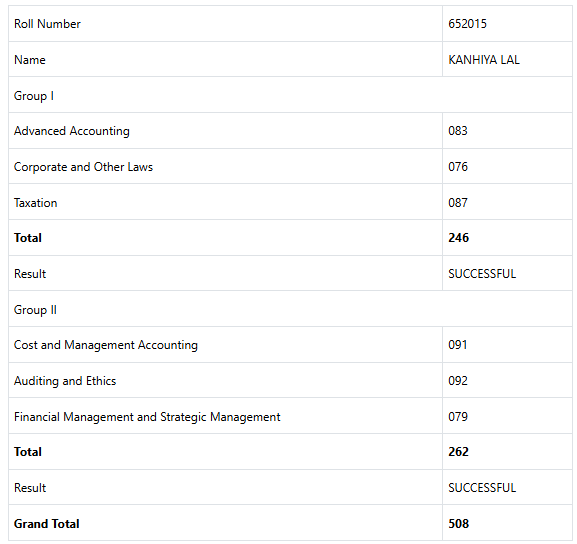
Task: Click the Group I section header row
Action: [290, 95]
